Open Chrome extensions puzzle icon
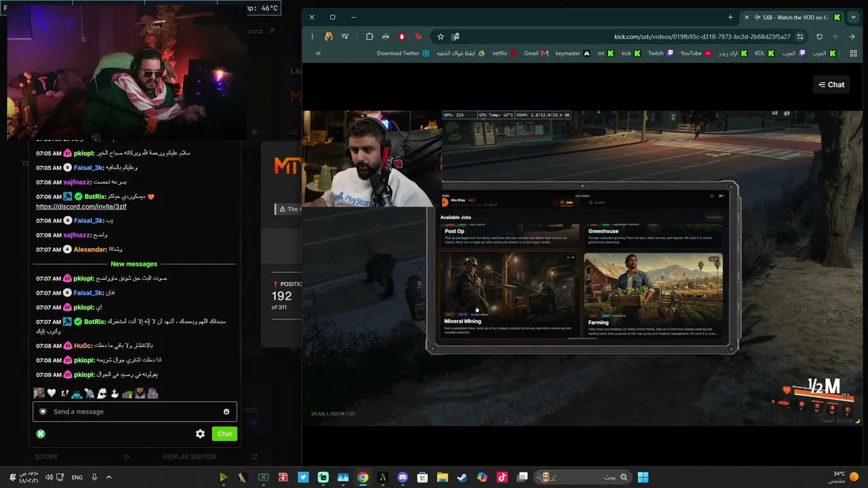The width and height of the screenshot is (868, 488). click(370, 37)
